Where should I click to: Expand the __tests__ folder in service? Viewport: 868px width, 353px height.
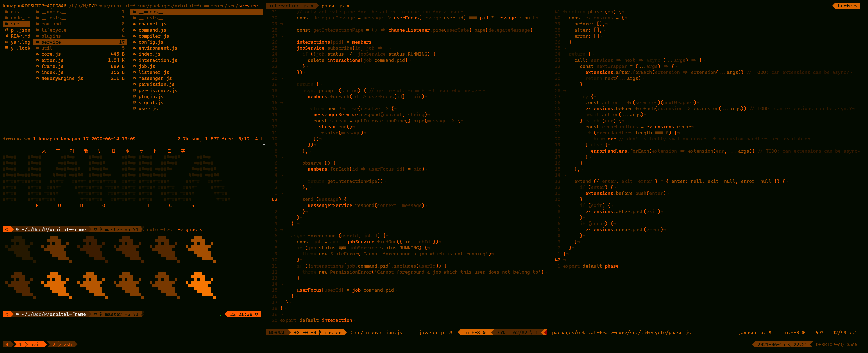(x=151, y=18)
